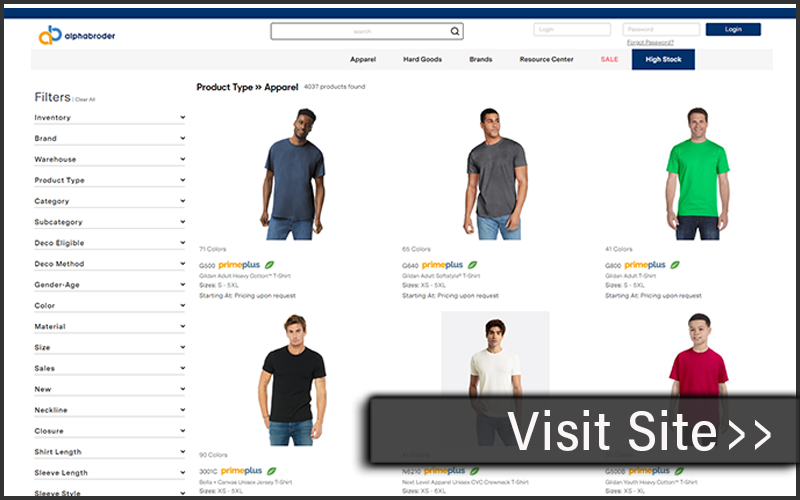Click the '90 Colors' text
This screenshot has width=800, height=500.
pyautogui.click(x=213, y=455)
